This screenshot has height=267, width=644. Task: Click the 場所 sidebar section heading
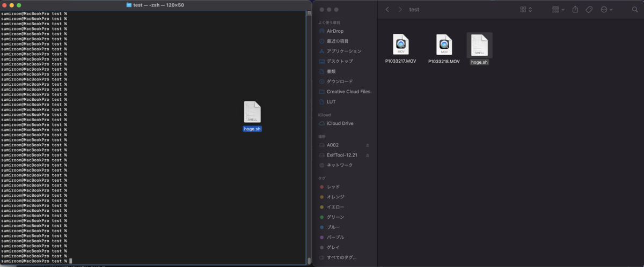[322, 137]
